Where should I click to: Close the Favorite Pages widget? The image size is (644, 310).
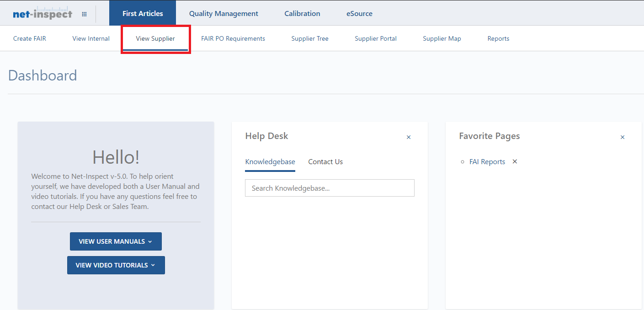pos(622,137)
